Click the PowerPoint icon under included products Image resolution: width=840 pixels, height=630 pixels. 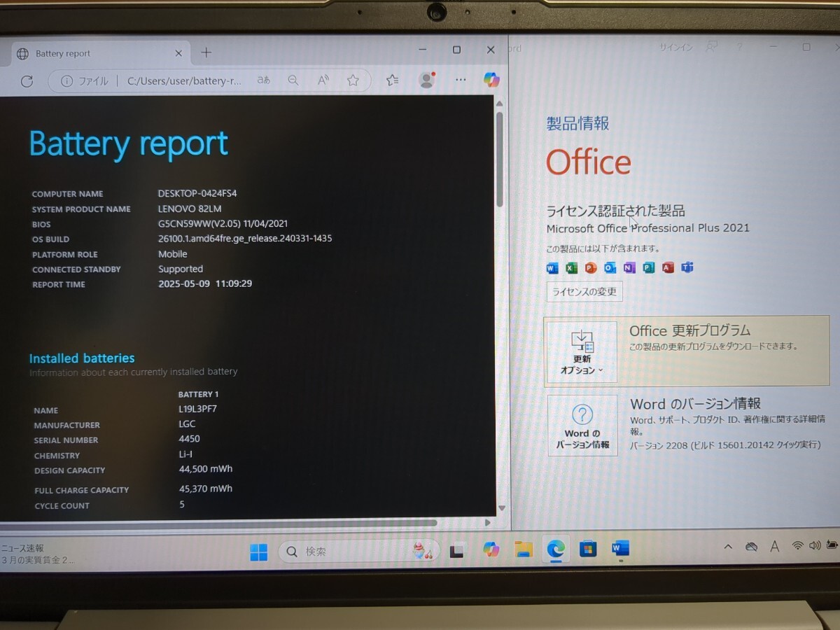pyautogui.click(x=591, y=268)
